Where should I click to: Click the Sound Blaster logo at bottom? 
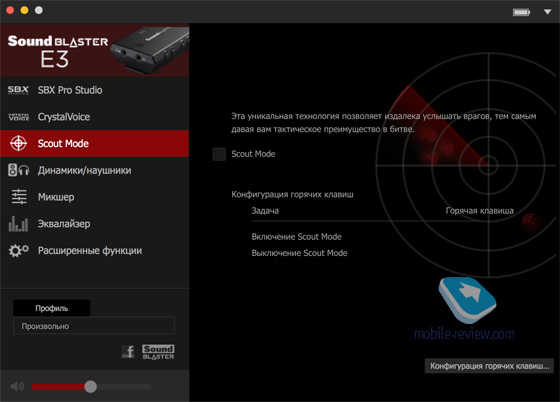click(x=158, y=352)
